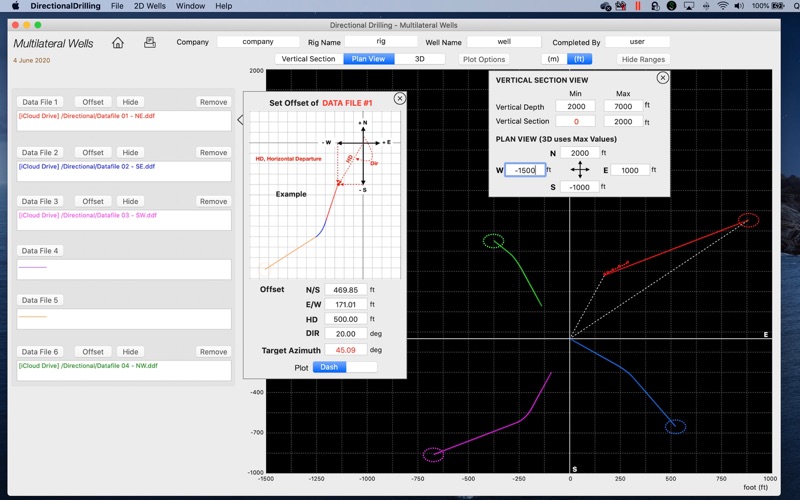Viewport: 800px width, 500px height.
Task: Click the home icon beside Multilateral Wells
Action: coord(118,43)
